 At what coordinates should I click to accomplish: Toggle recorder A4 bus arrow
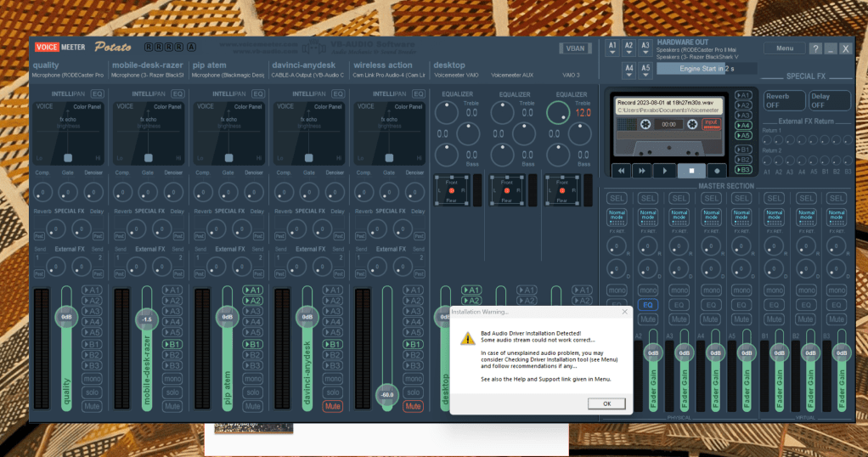[743, 126]
